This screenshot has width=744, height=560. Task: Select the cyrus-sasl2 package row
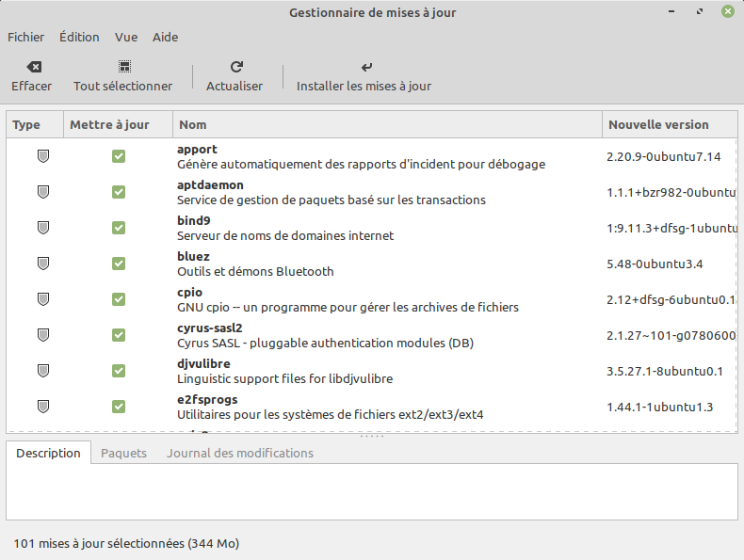(x=377, y=335)
